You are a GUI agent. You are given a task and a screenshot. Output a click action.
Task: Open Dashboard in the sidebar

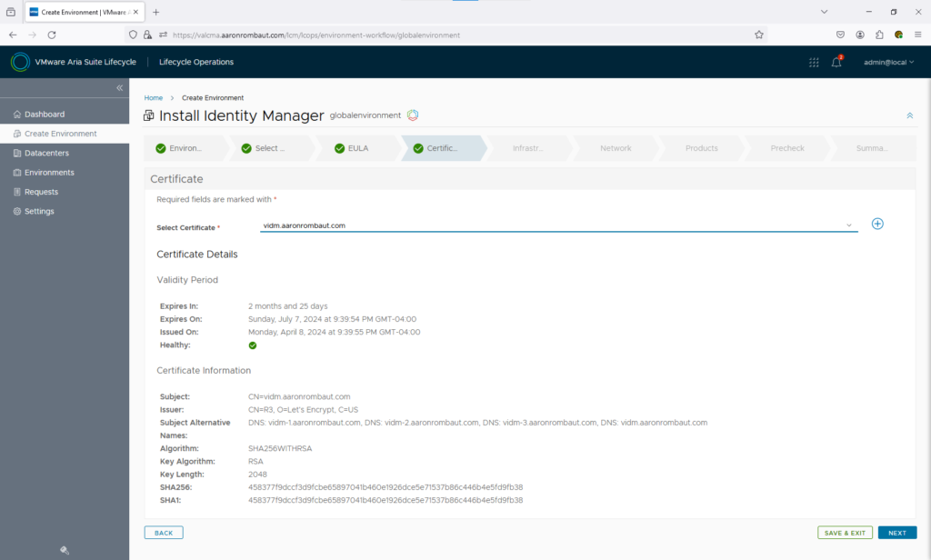click(x=45, y=115)
